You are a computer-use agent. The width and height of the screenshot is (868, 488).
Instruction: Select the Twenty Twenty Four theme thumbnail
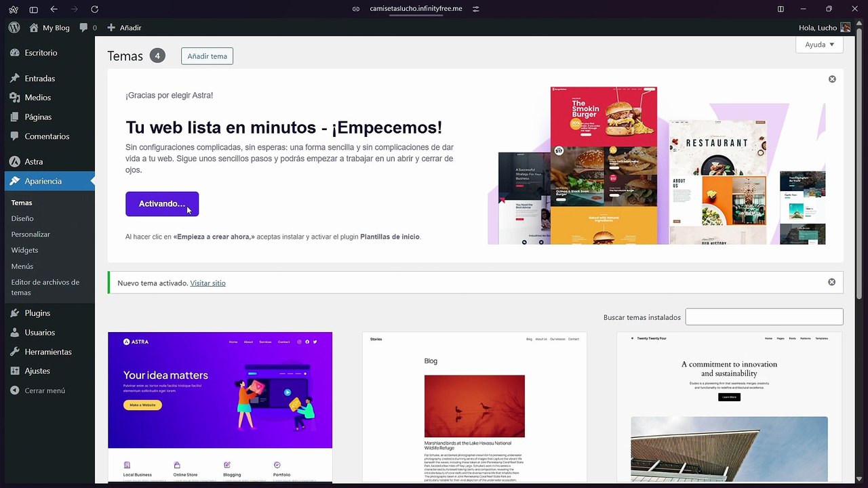[x=729, y=407]
